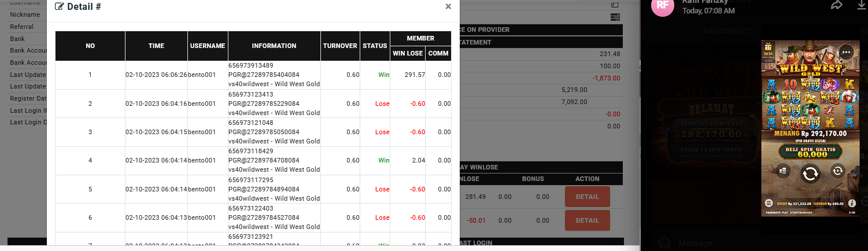This screenshot has height=251, width=868.
Task: Click the hamburger menu icon in the game
Action: coord(769,203)
